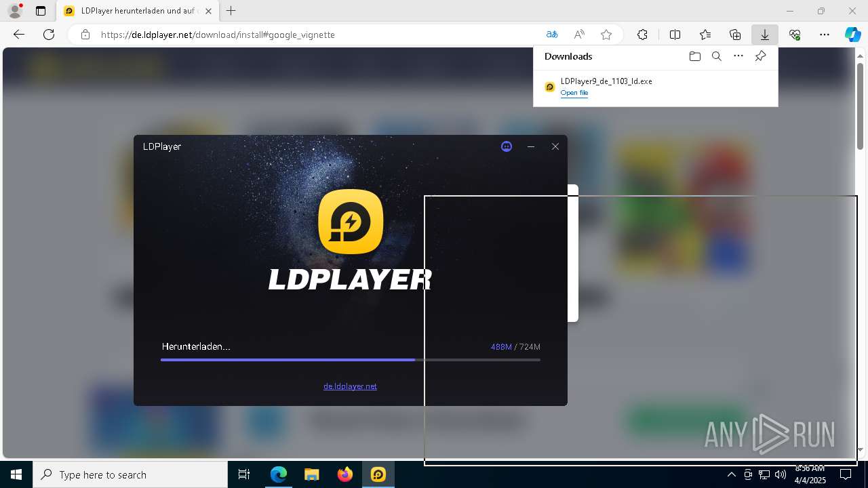Minimize the LDPlayer installer window
The width and height of the screenshot is (868, 488).
point(531,146)
